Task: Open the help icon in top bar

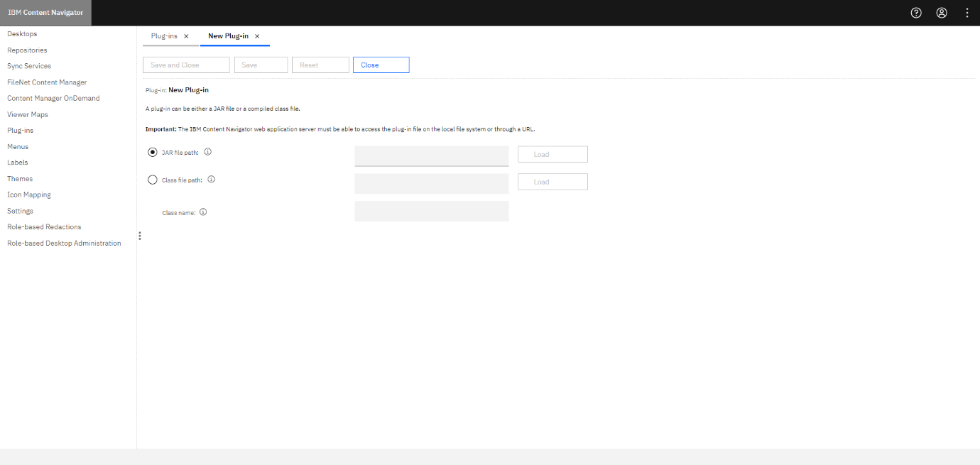Action: point(915,13)
